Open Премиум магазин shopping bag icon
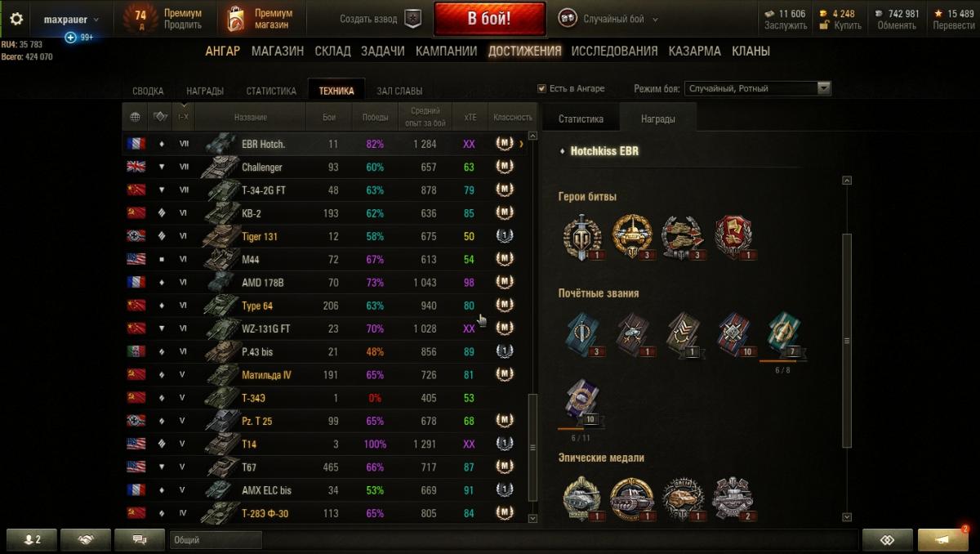 click(236, 19)
